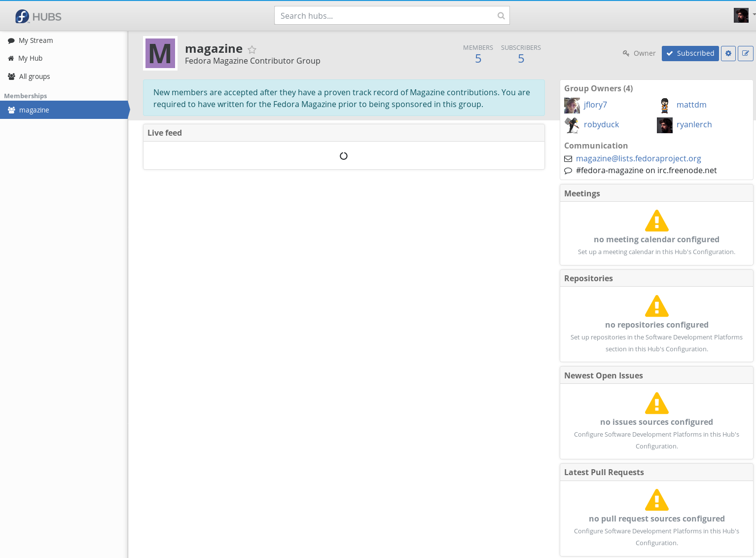The width and height of the screenshot is (756, 558).
Task: Click the Live feed widget header
Action: point(344,133)
